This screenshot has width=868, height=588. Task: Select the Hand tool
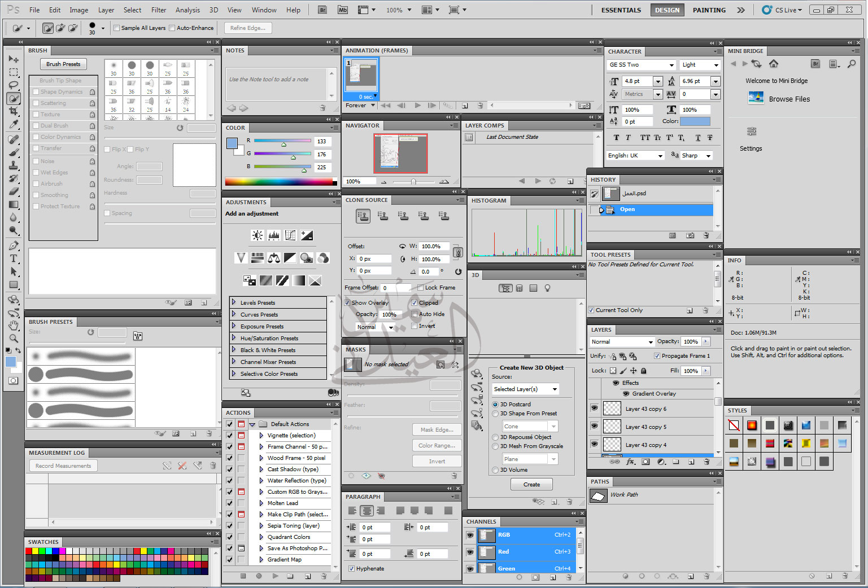point(14,326)
